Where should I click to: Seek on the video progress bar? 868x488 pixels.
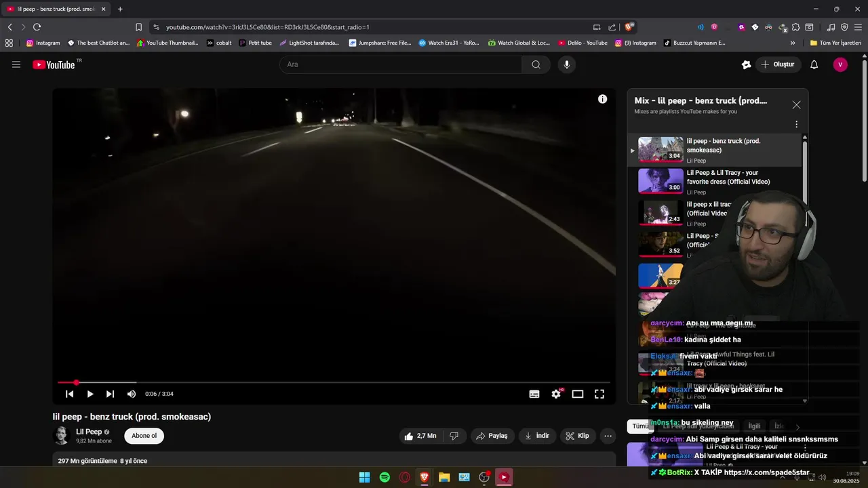[334, 383]
